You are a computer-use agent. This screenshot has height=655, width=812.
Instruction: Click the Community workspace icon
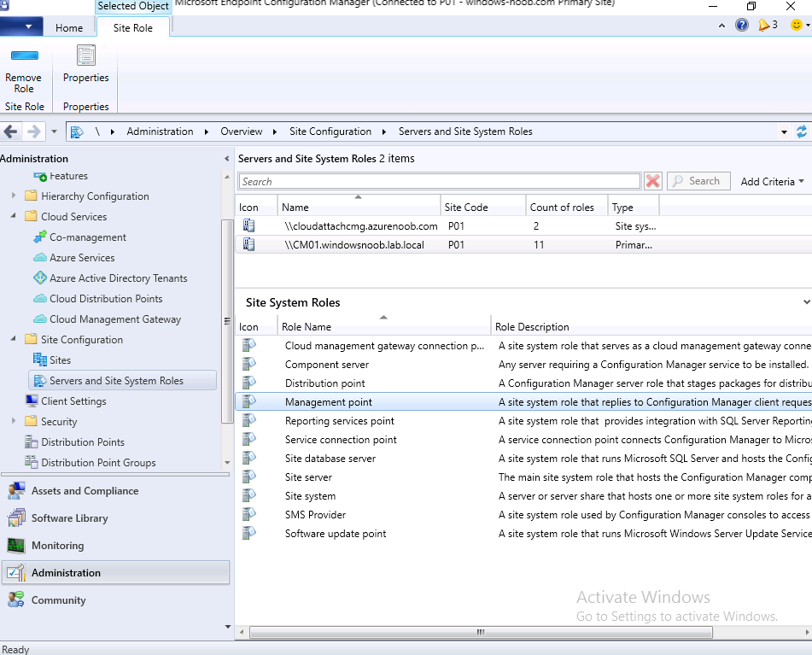coord(16,599)
